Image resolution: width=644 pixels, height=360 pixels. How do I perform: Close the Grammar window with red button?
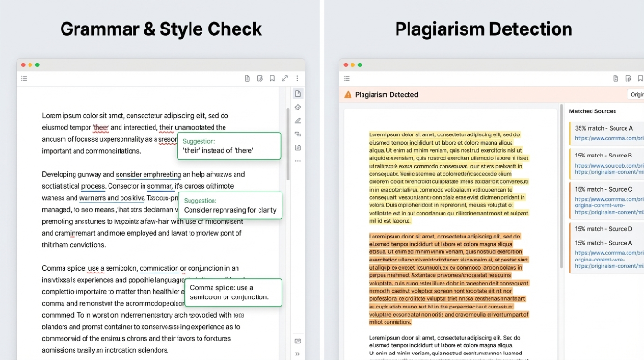23,65
